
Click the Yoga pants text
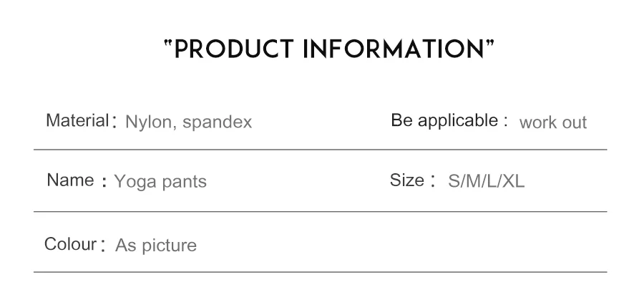tap(160, 182)
